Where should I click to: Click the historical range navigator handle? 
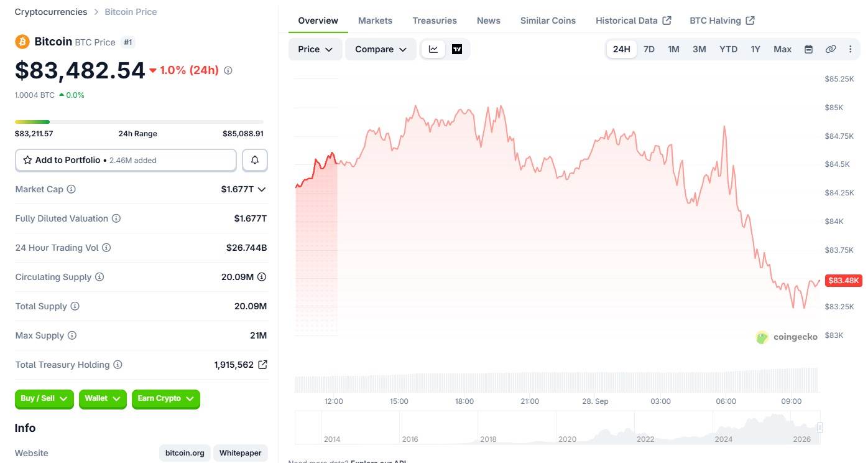pos(820,428)
